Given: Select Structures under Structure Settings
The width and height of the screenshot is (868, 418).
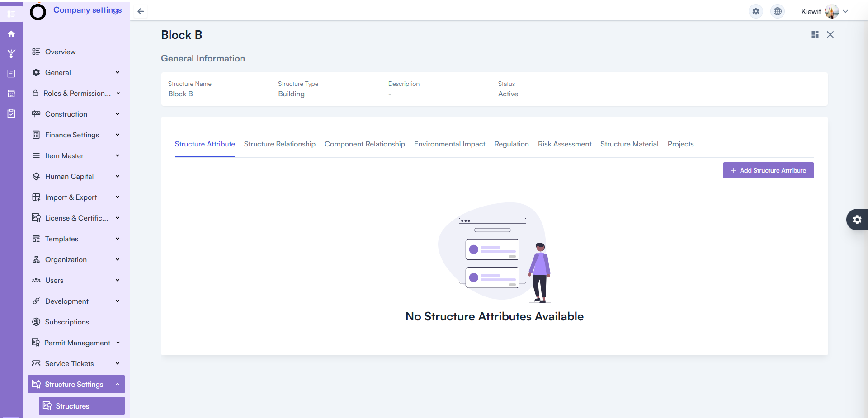Looking at the screenshot, I should [72, 406].
